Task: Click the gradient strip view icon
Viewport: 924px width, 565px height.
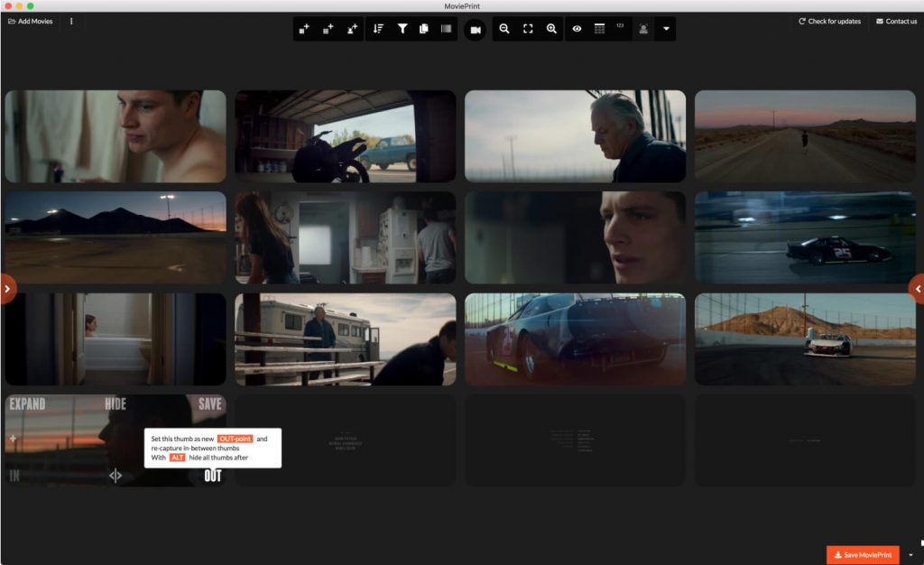Action: [x=446, y=29]
